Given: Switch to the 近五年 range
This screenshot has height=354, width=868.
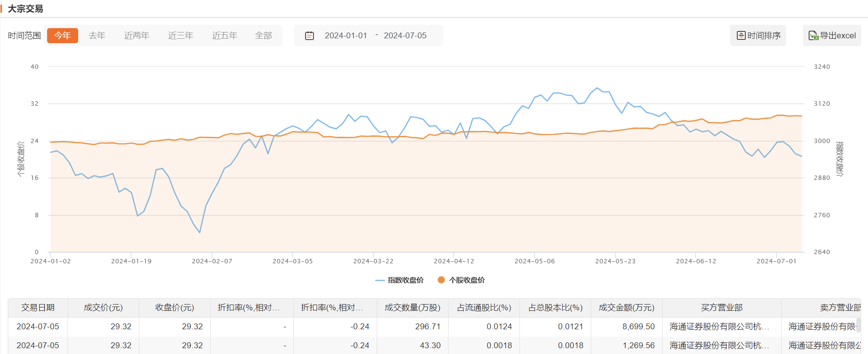Looking at the screenshot, I should point(224,35).
